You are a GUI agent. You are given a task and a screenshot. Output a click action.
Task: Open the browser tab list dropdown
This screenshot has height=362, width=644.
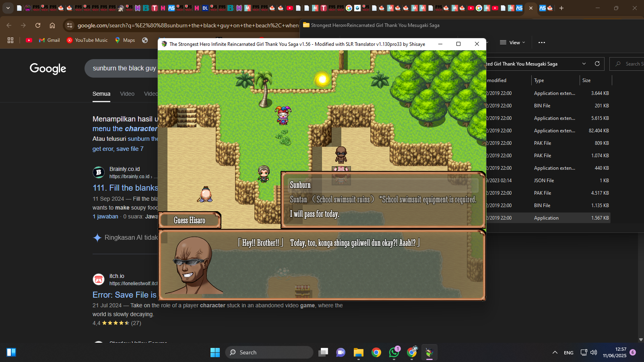point(8,8)
